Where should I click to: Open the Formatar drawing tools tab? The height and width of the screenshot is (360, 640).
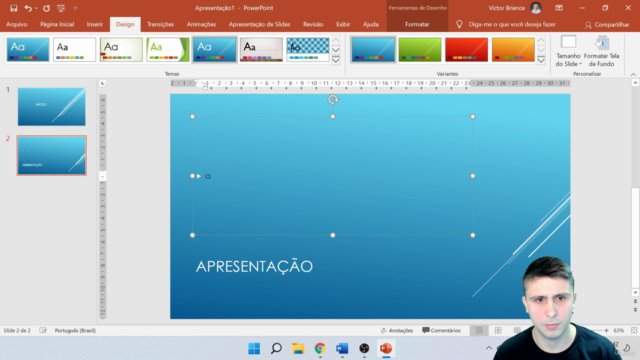tap(417, 24)
